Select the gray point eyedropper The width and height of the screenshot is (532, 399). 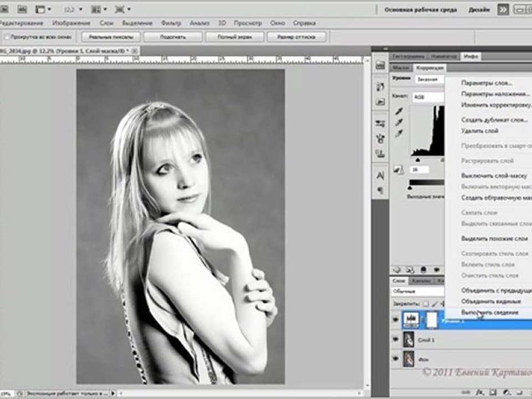(399, 122)
